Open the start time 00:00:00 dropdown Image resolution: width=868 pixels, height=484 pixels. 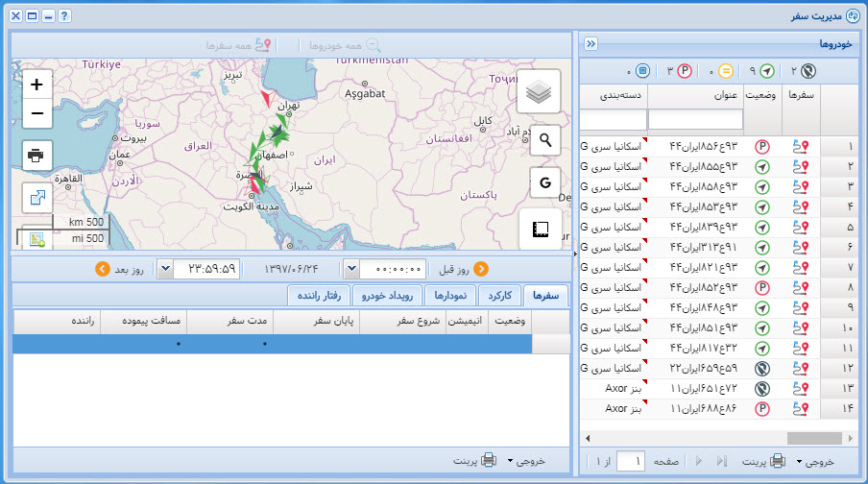pos(350,269)
